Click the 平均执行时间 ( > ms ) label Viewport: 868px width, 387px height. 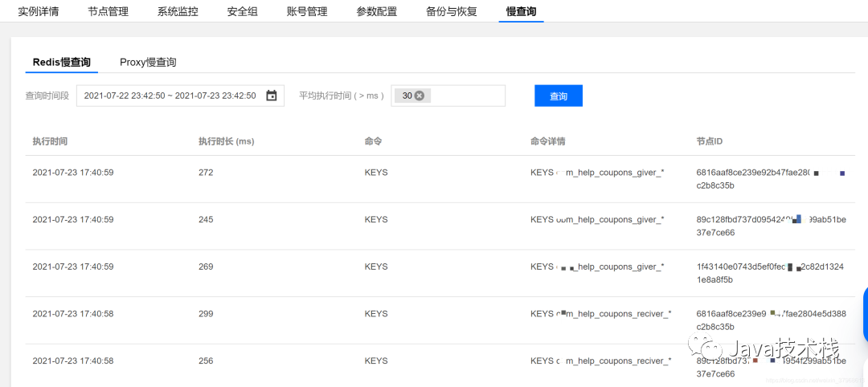point(342,96)
